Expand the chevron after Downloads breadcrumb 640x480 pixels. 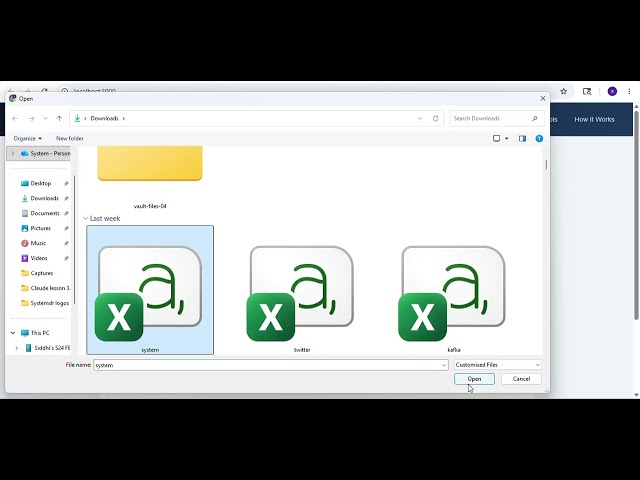[124, 118]
